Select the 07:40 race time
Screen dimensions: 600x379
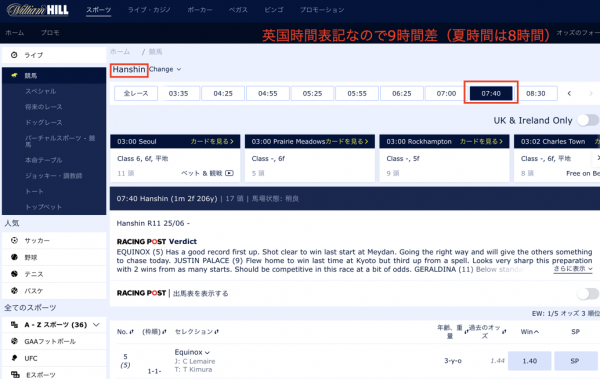pos(491,93)
